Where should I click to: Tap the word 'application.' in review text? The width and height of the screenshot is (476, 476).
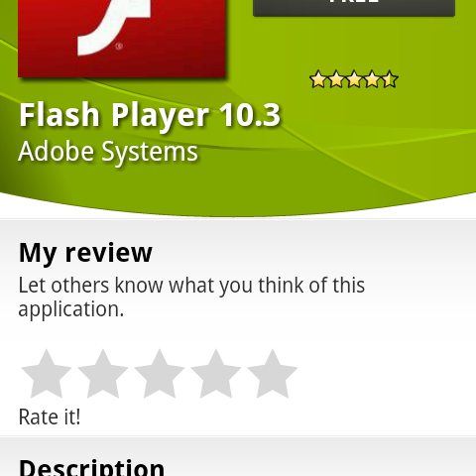point(71,309)
